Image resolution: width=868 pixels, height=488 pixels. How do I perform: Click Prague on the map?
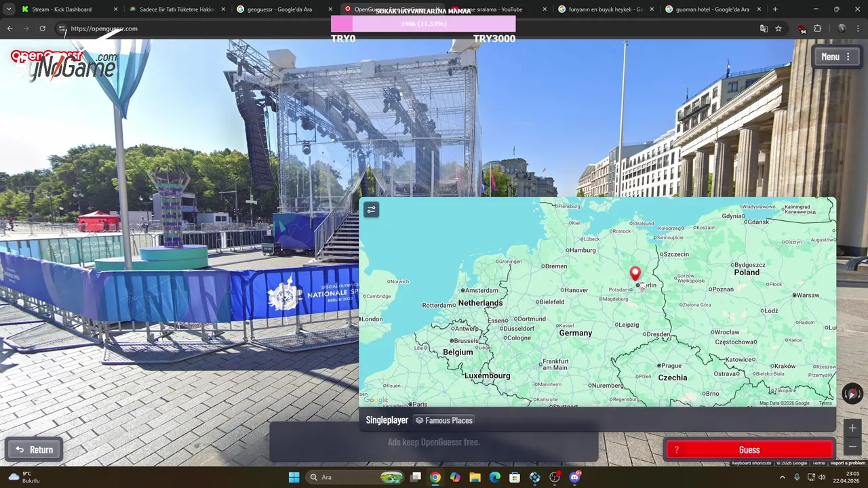tap(671, 366)
